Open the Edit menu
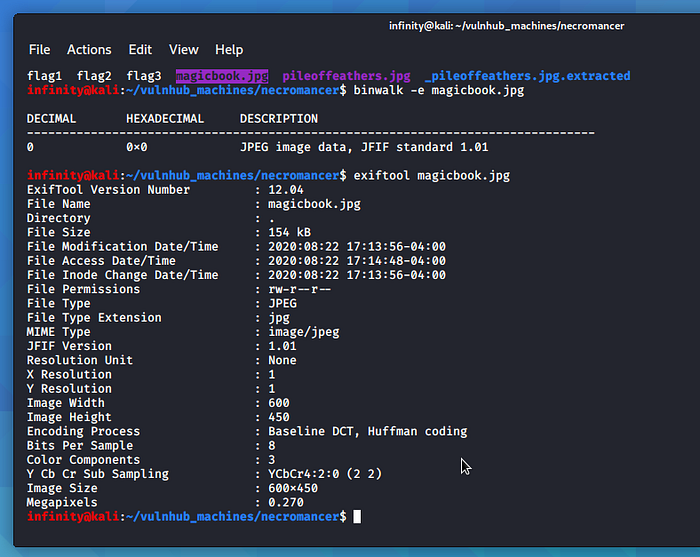 click(140, 50)
